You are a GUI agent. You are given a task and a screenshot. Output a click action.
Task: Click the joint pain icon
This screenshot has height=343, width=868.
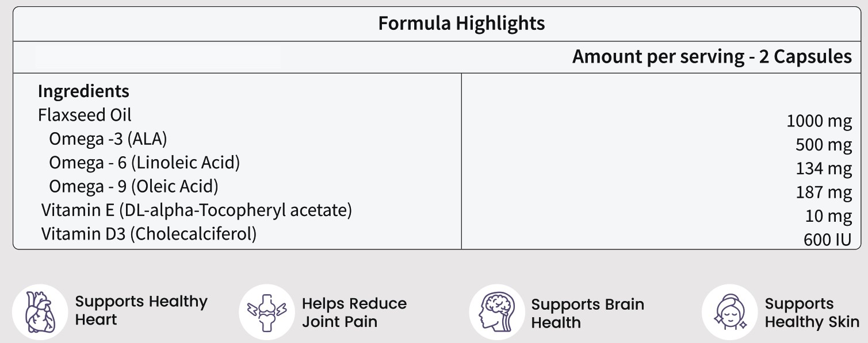coord(267,312)
